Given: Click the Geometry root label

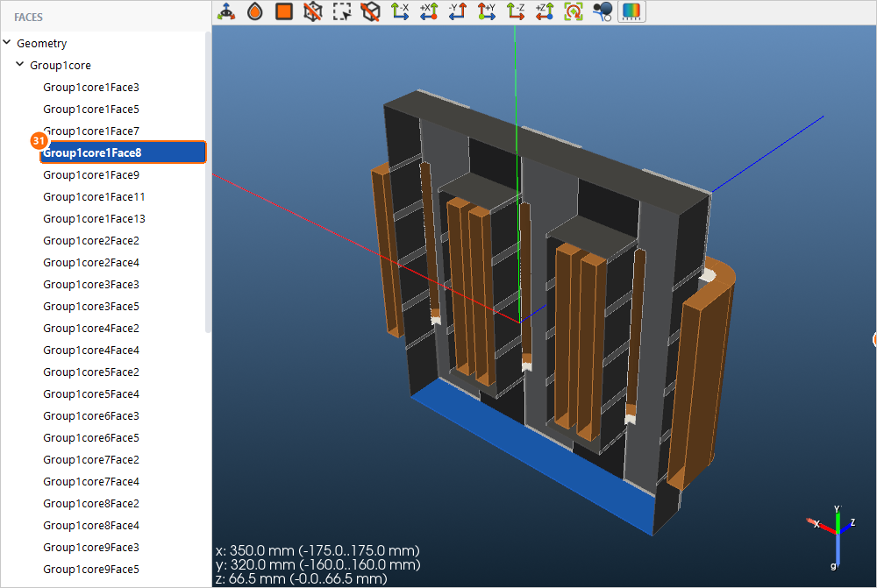Looking at the screenshot, I should tap(41, 43).
